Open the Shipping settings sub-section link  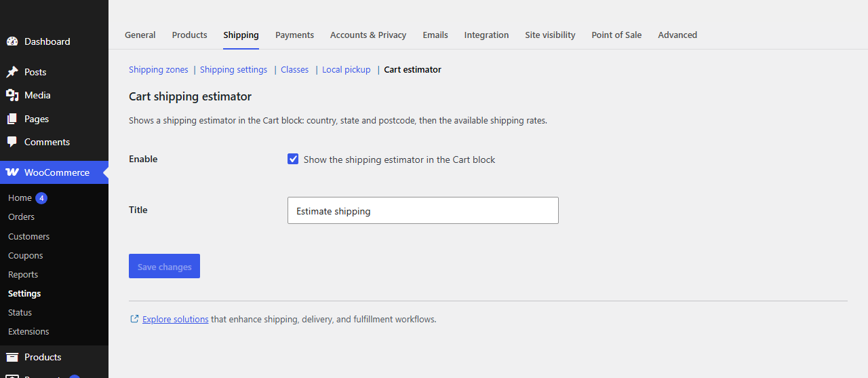coord(233,69)
